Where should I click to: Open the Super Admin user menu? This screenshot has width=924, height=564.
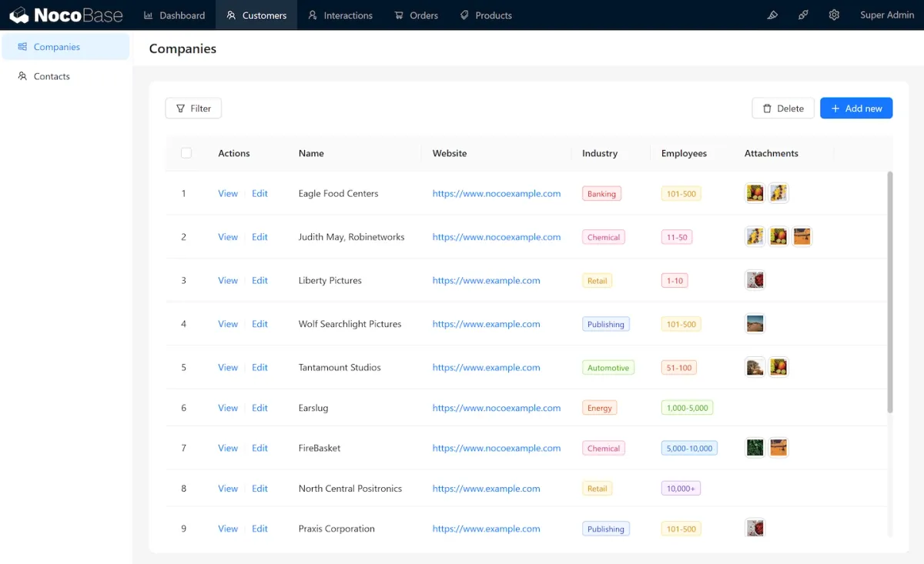886,15
